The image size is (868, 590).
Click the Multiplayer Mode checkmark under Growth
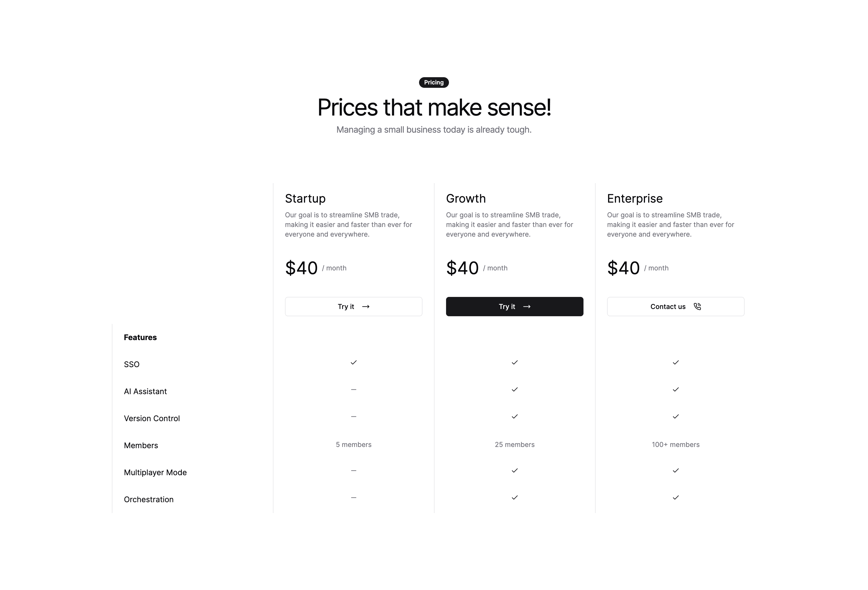coord(515,470)
